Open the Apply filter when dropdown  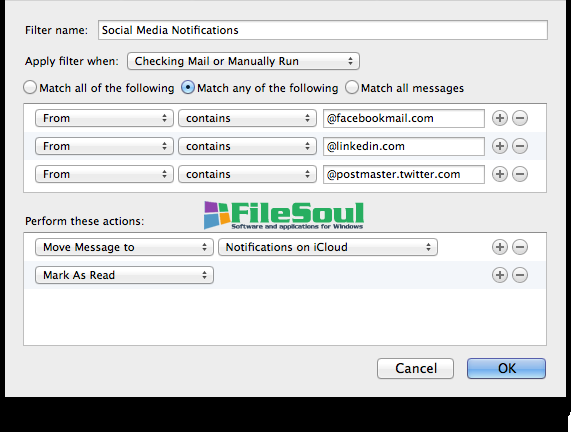[243, 61]
